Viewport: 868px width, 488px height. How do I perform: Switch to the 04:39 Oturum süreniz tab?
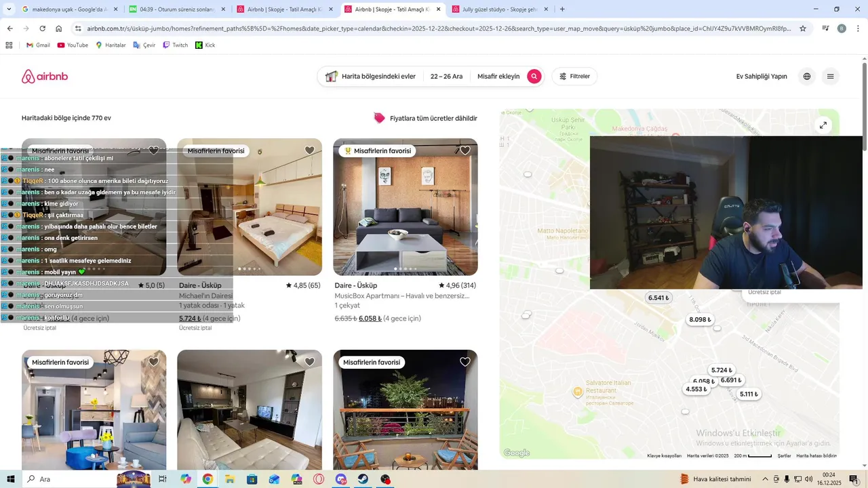[x=178, y=9]
